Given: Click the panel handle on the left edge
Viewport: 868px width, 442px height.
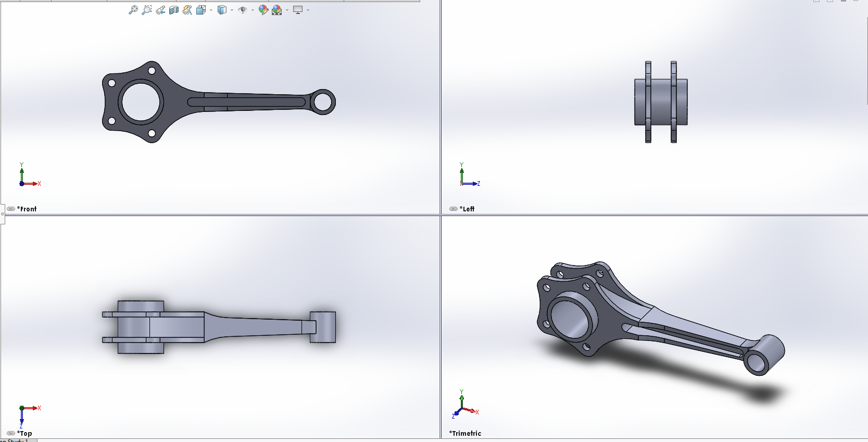Looking at the screenshot, I should point(3,214).
